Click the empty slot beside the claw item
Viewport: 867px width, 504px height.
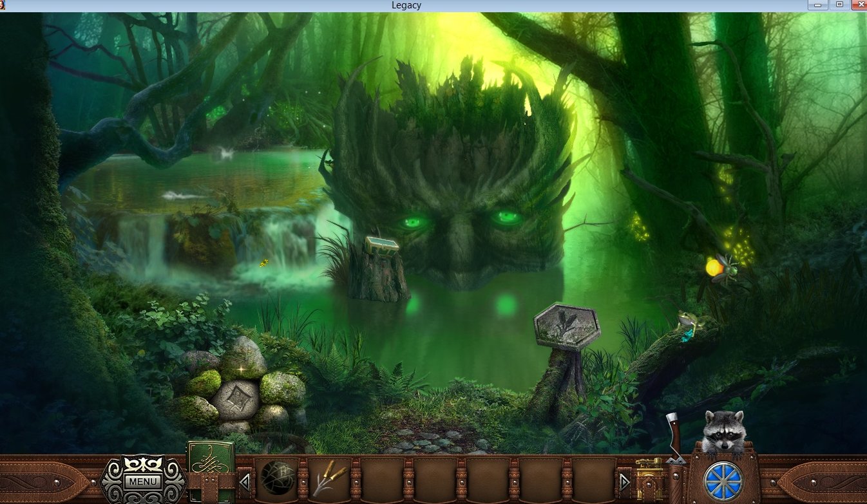[x=382, y=480]
